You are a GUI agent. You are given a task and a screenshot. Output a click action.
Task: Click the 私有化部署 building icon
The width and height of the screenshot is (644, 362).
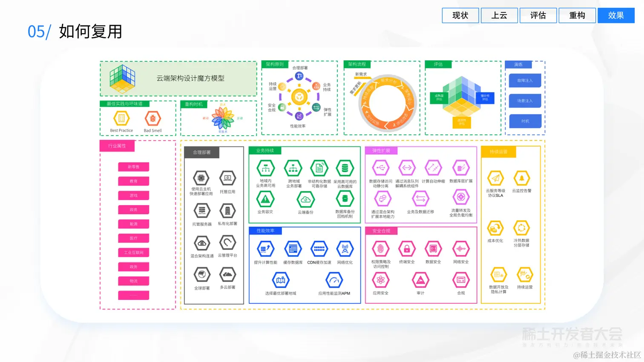pos(227,211)
